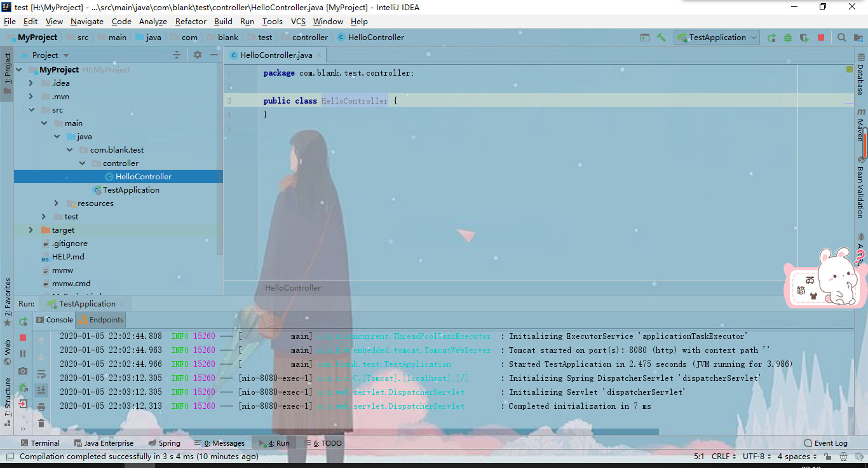Toggle soft-wrap in the console
The height and width of the screenshot is (468, 868).
coord(41,374)
